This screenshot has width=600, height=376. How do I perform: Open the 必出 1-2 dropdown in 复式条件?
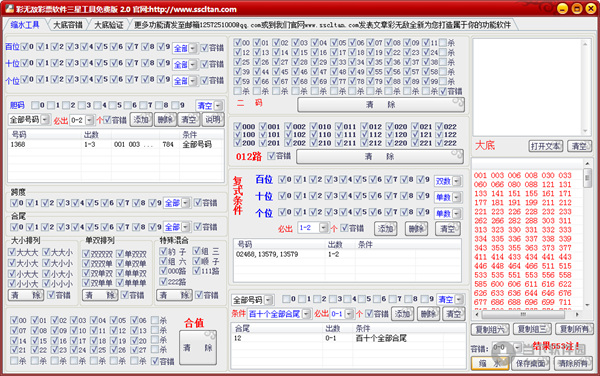point(313,228)
